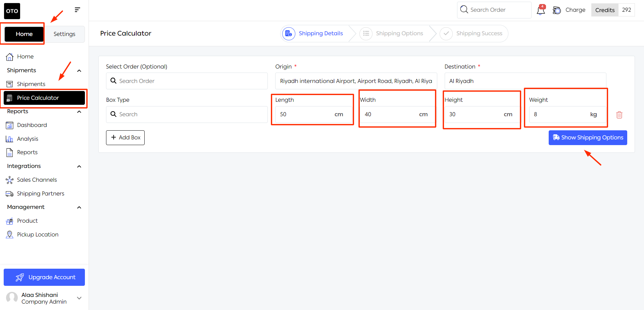Click the Destination field showing Al Riyadh
Screen dimensions: 644x310
coord(525,81)
